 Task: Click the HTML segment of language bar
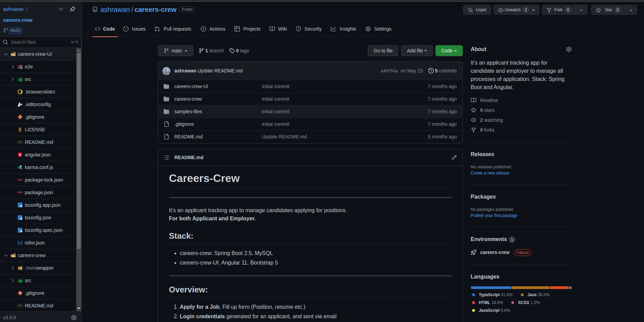pos(559,288)
